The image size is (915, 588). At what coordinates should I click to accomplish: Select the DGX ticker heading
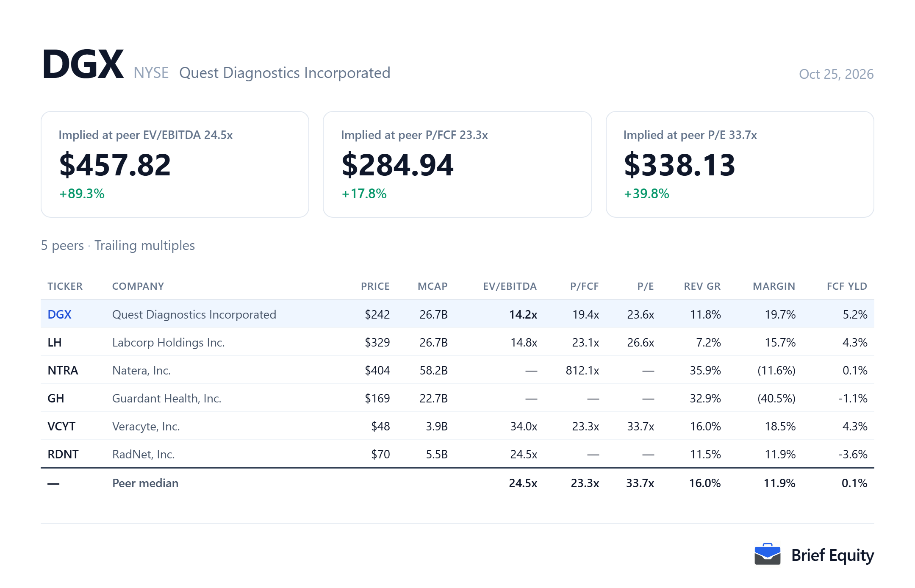click(83, 64)
